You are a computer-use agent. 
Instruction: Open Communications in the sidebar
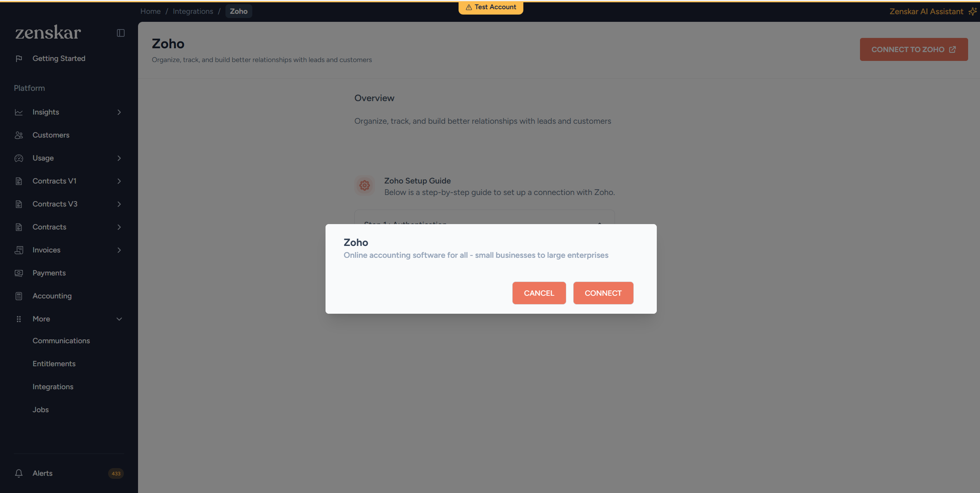coord(61,341)
